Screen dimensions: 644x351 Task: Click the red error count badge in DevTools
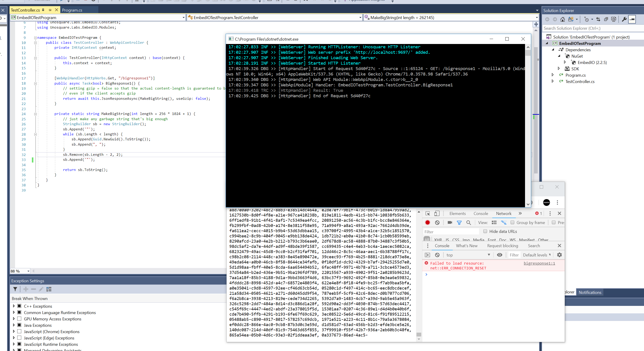coord(538,213)
